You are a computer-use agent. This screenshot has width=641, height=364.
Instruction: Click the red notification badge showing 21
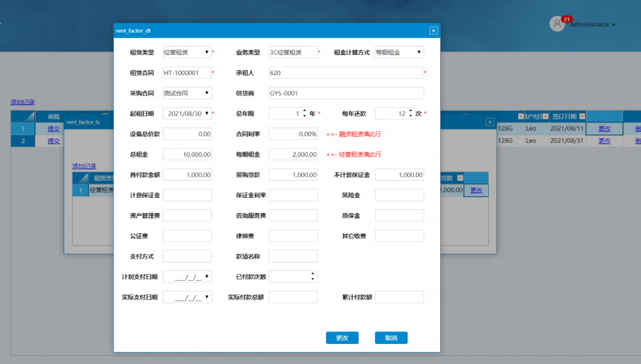567,19
